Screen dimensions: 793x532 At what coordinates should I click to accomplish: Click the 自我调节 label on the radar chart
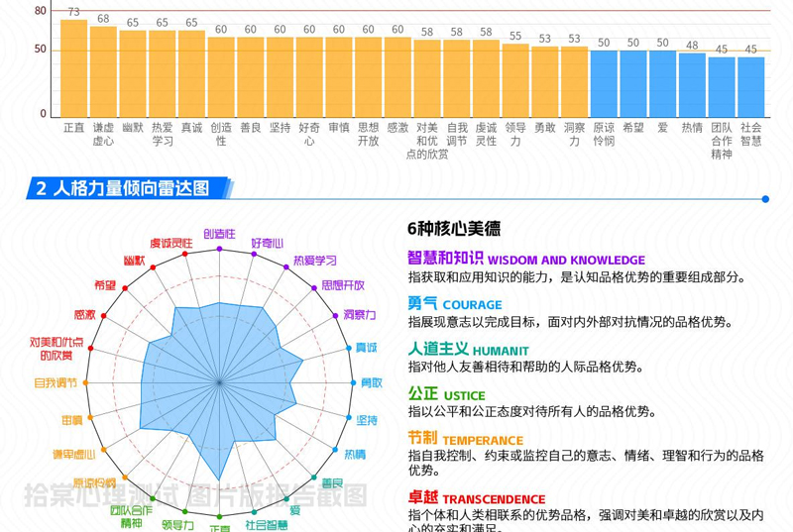click(x=56, y=383)
